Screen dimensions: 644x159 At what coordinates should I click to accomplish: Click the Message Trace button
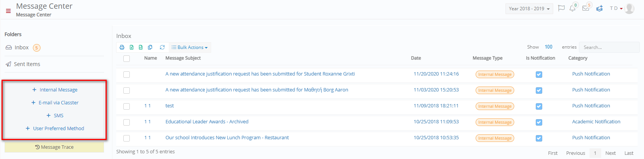tap(54, 147)
